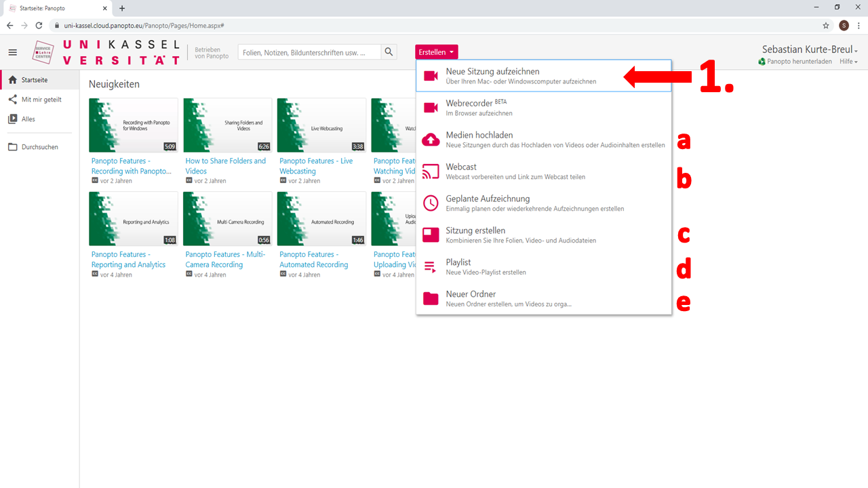Open the Multi-Camera Recording video title link

pyautogui.click(x=225, y=260)
